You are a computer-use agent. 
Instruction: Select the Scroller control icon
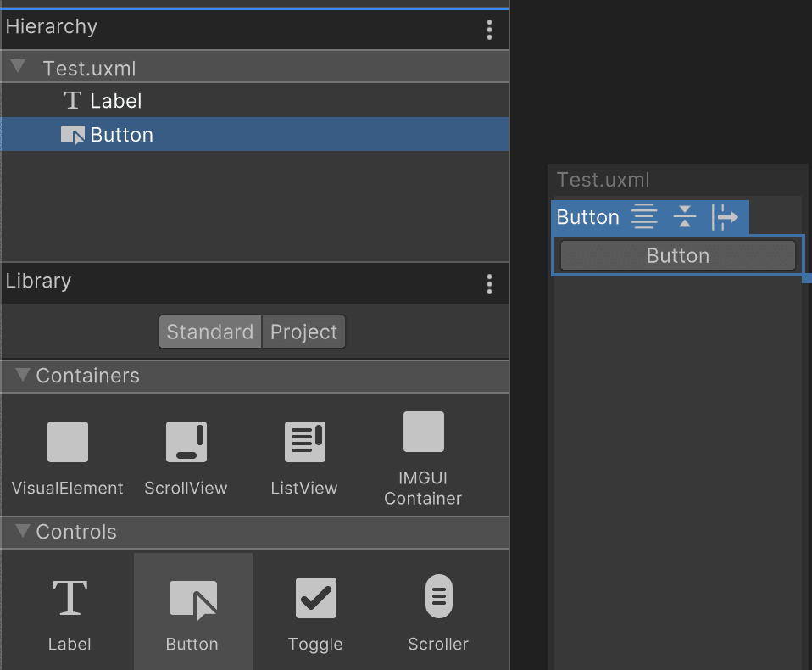[438, 597]
